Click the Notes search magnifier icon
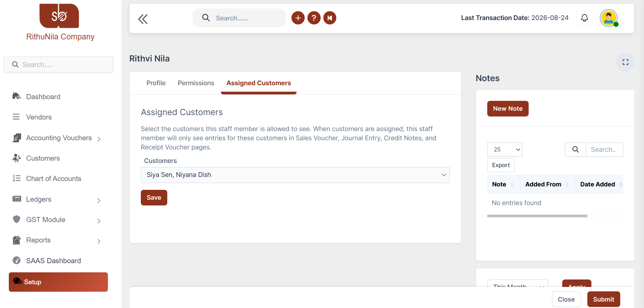This screenshot has height=308, width=644. click(575, 149)
